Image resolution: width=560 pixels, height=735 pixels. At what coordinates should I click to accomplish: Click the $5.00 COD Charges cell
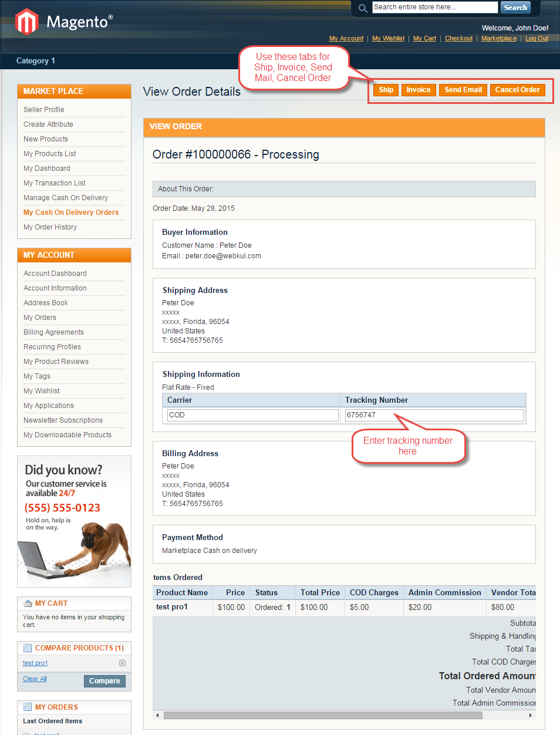pos(374,607)
